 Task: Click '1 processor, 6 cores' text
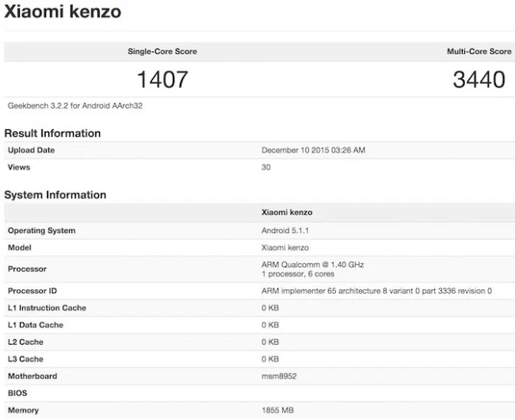click(x=298, y=274)
